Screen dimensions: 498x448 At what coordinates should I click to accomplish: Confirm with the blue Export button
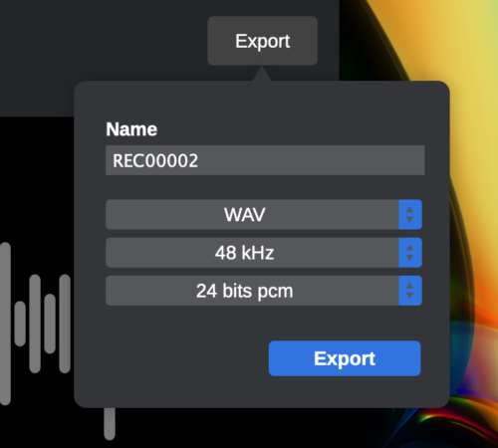[345, 358]
